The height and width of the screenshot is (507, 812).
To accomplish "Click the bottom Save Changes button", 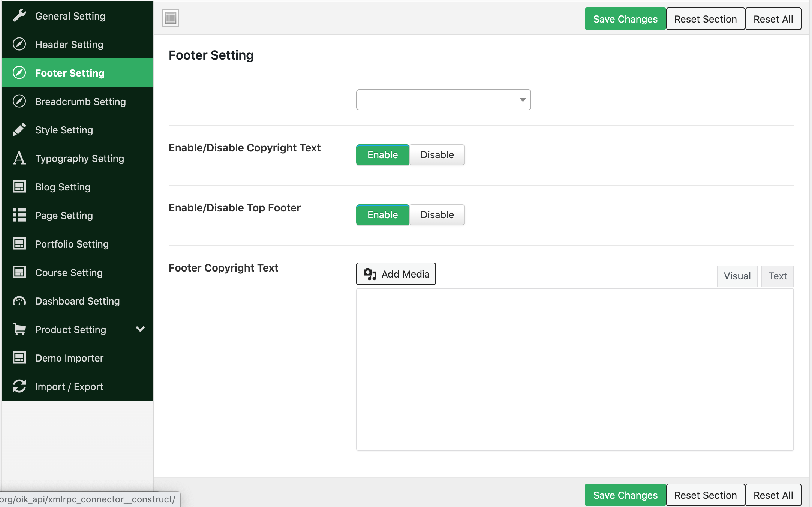I will click(x=625, y=495).
